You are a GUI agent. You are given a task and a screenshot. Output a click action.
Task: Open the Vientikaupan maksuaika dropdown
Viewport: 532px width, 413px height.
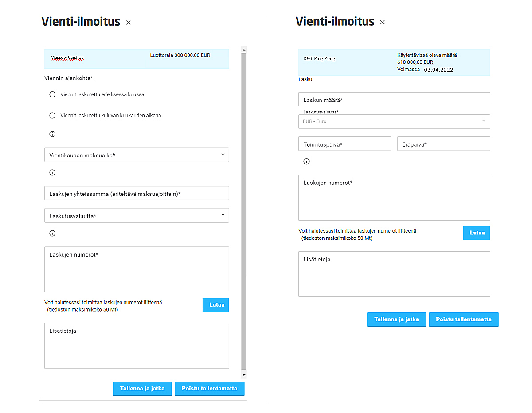tap(137, 155)
